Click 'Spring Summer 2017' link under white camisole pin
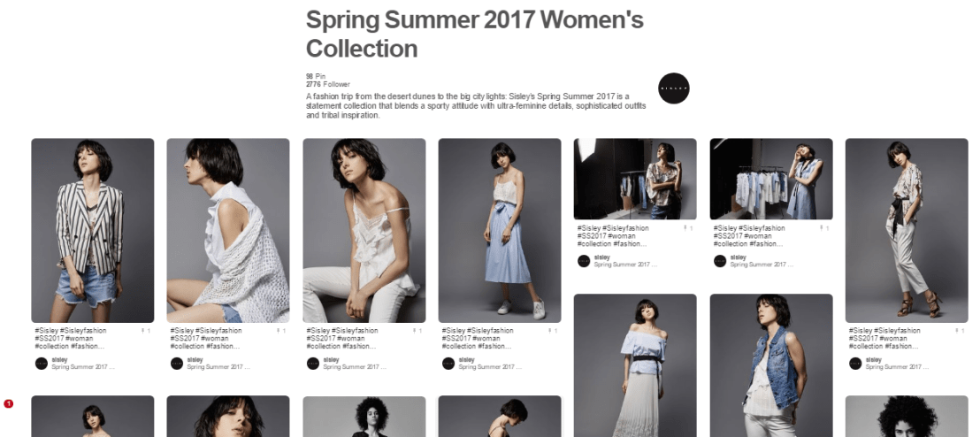Image resolution: width=980 pixels, height=437 pixels. [x=348, y=367]
